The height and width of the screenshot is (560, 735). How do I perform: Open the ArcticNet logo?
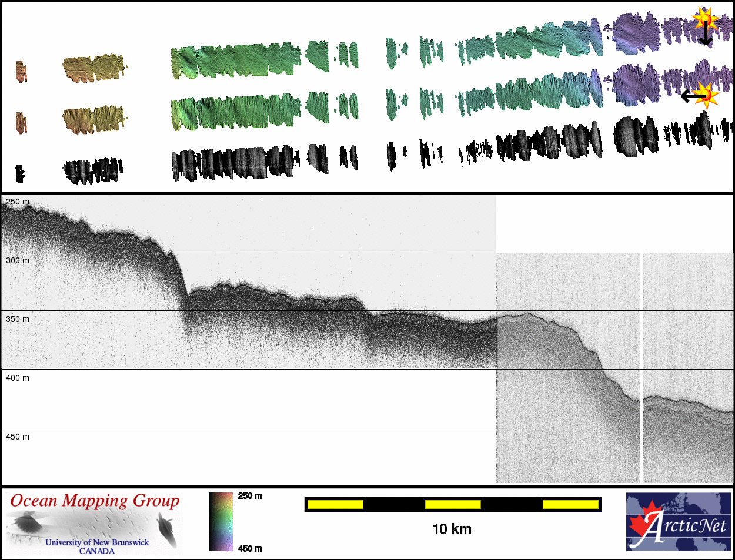[679, 522]
